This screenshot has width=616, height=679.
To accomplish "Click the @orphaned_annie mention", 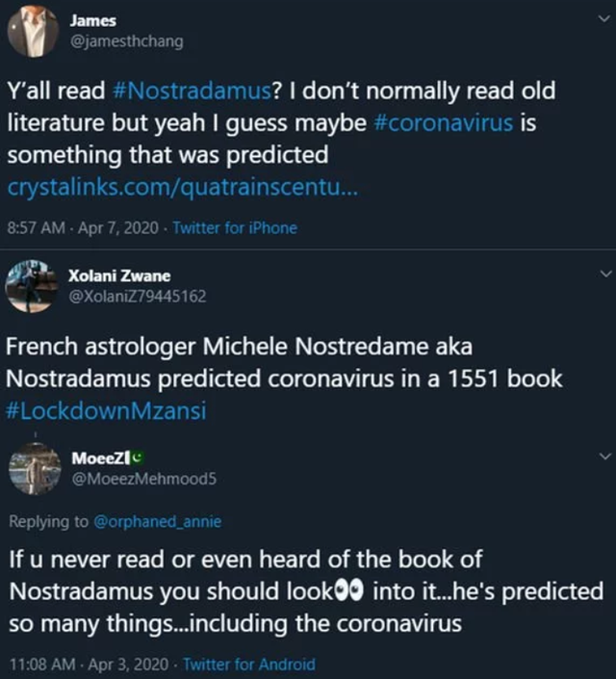I will pyautogui.click(x=159, y=521).
